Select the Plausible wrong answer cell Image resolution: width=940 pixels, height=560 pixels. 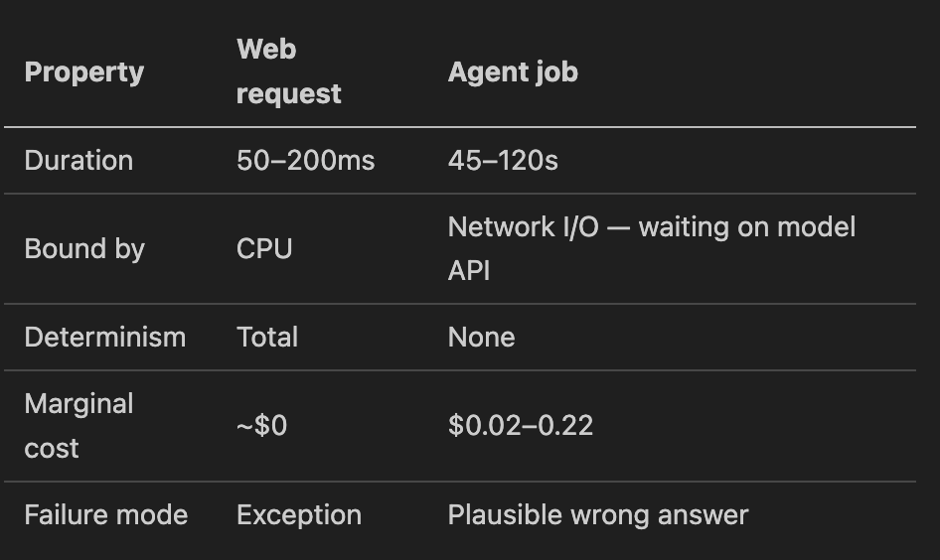tap(598, 515)
